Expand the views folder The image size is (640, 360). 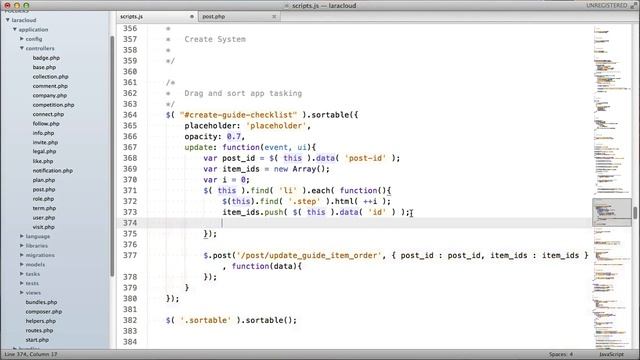click(22, 293)
